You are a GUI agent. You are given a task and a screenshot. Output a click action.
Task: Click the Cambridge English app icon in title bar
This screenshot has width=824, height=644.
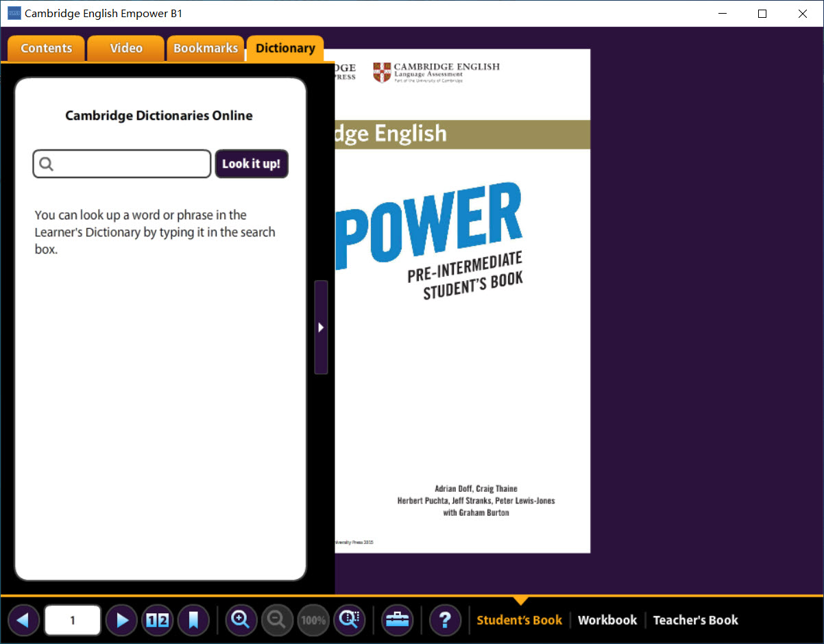[x=14, y=13]
